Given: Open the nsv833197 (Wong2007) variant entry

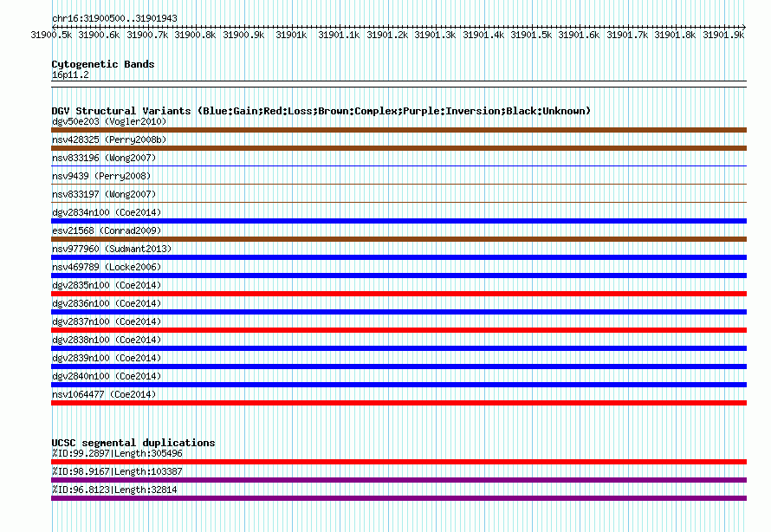Looking at the screenshot, I should pos(104,194).
